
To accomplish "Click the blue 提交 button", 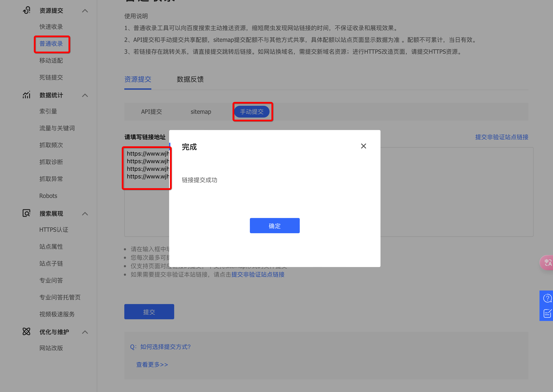I will (x=149, y=312).
